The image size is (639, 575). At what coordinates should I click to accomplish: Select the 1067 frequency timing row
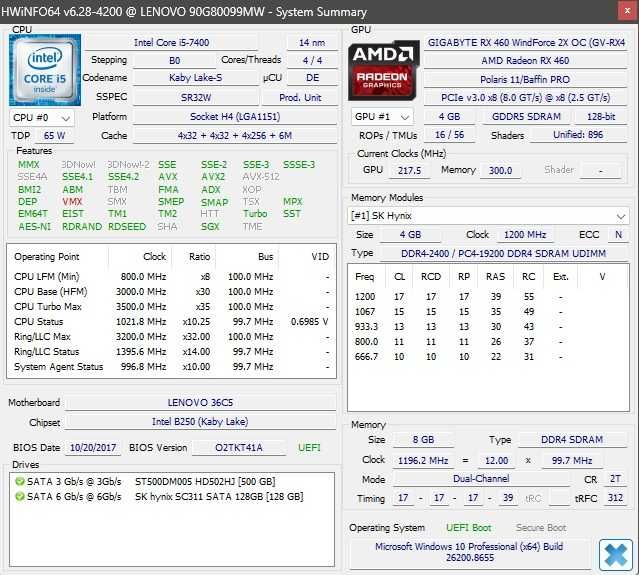pyautogui.click(x=488, y=312)
